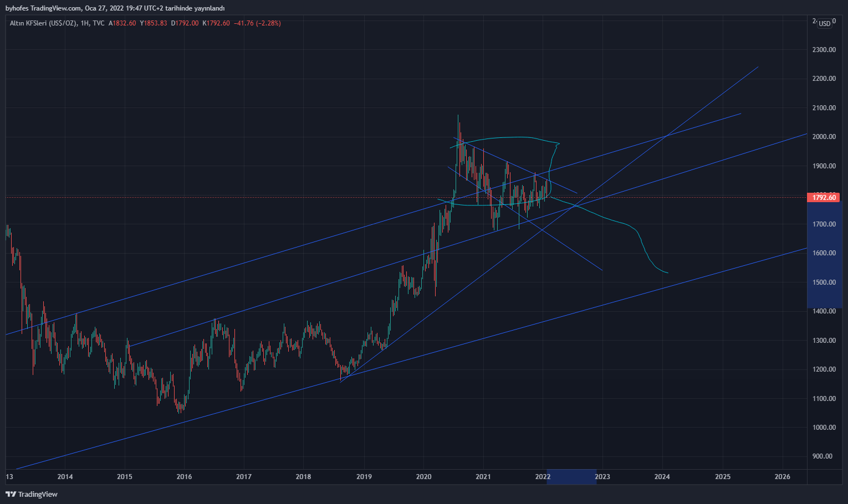Viewport: 848px width, 504px height.
Task: Select the 2000.00 level on price axis
Action: point(824,137)
